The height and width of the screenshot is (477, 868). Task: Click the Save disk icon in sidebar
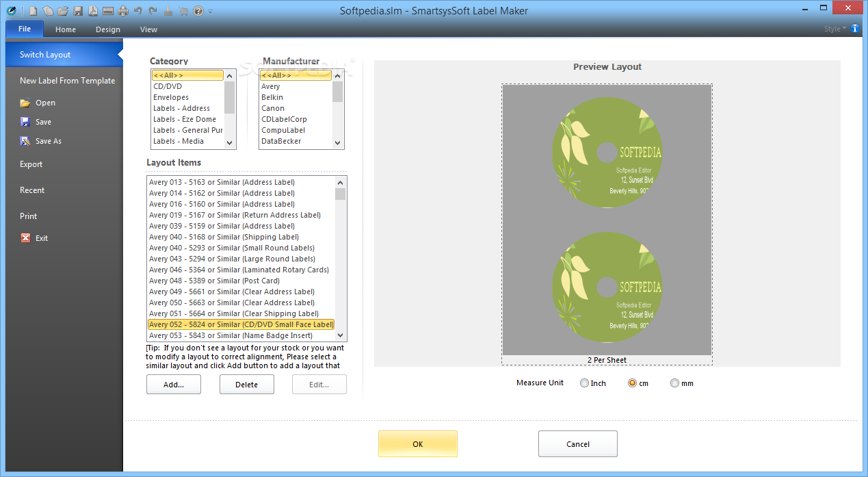[25, 122]
